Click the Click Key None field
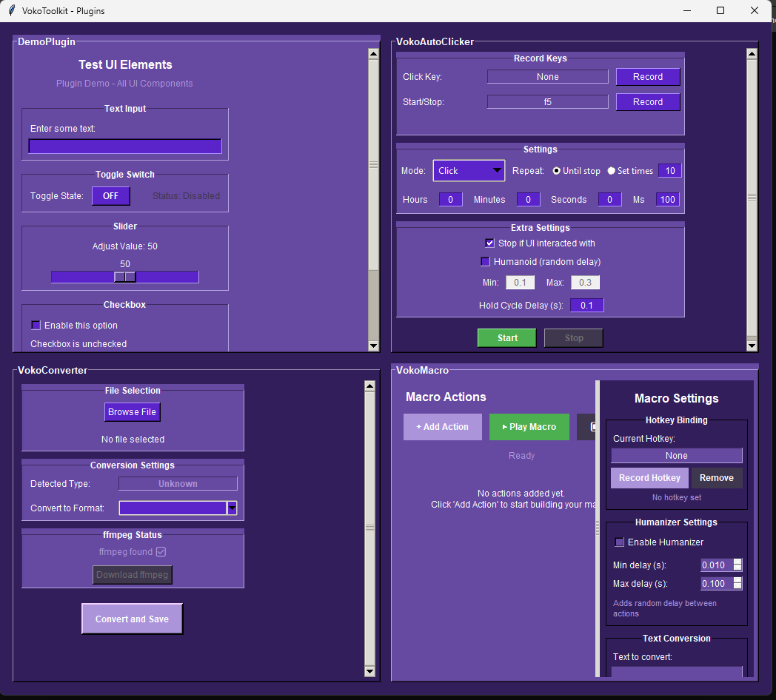This screenshot has width=776, height=700. point(547,77)
